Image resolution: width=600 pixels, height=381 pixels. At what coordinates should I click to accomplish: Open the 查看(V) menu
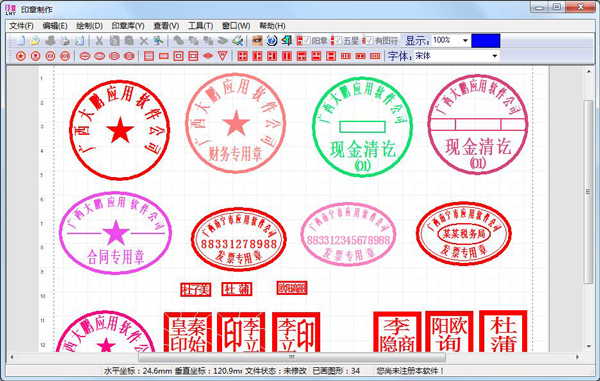pyautogui.click(x=166, y=26)
